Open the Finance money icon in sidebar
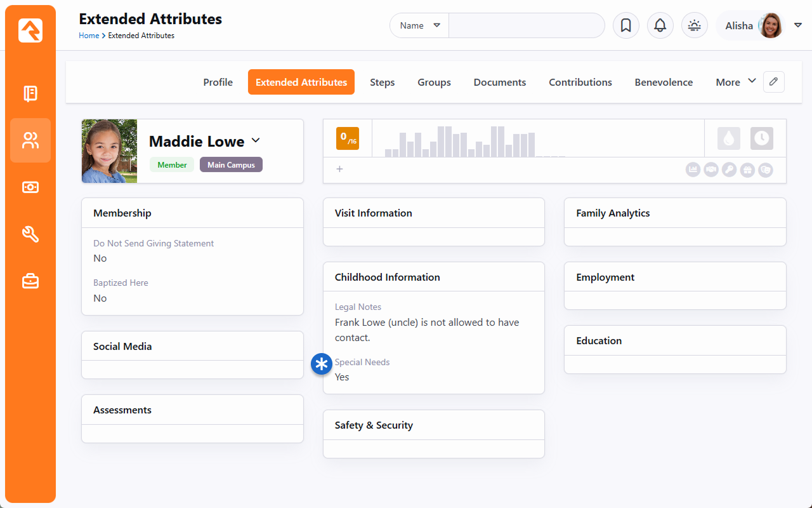This screenshot has width=812, height=508. coord(30,187)
